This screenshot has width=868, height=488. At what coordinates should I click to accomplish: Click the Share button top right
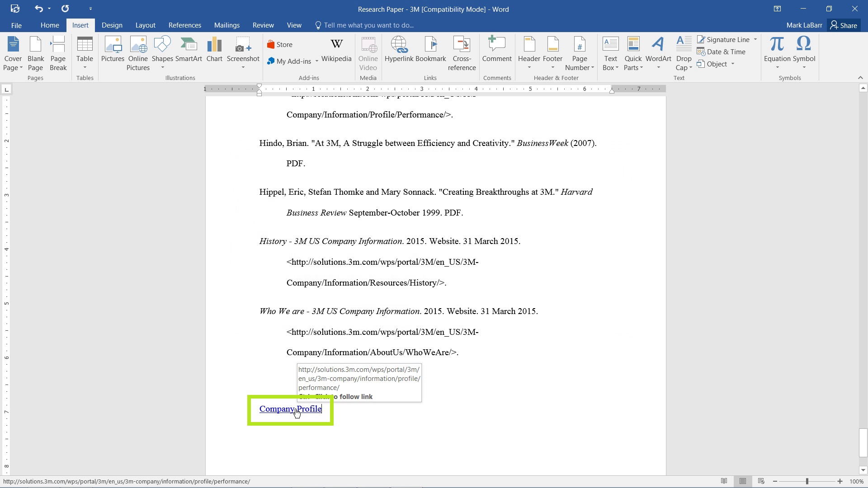click(845, 25)
